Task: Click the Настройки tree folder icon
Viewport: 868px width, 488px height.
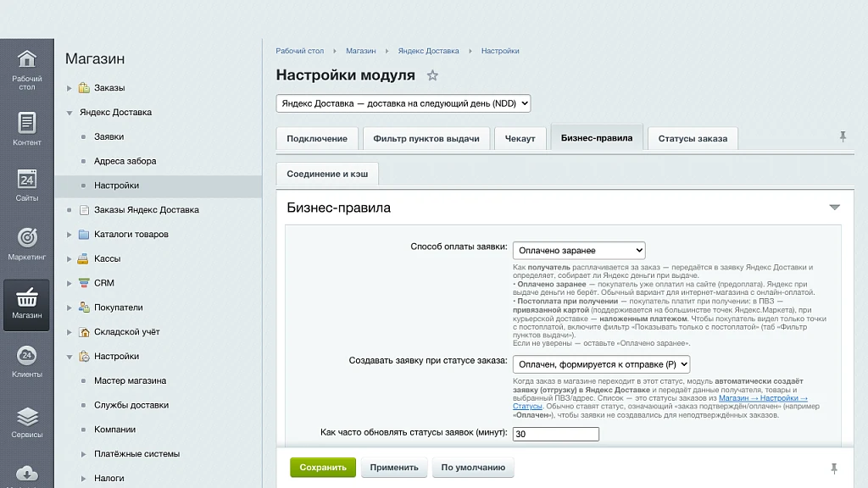Action: click(x=84, y=356)
